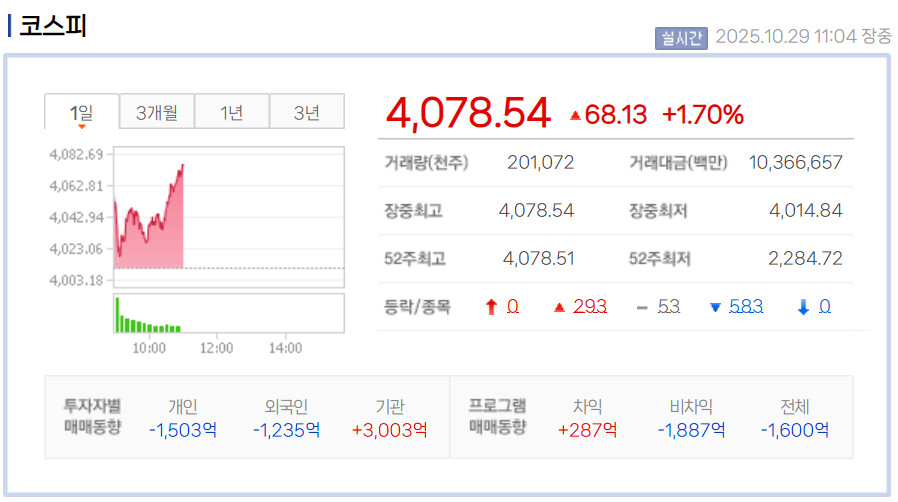This screenshot has height=502, width=898.
Task: Open the falling stocks link 583
Action: [746, 307]
